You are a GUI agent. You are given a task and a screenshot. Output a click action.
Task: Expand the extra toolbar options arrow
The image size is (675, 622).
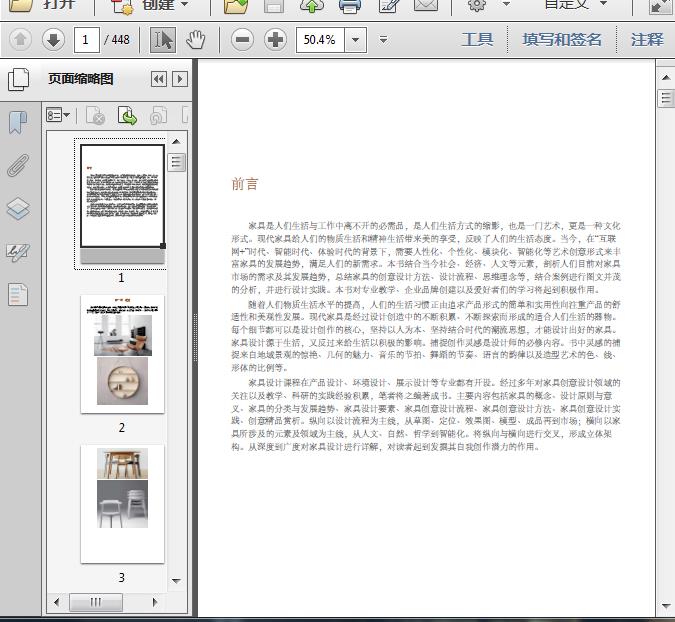point(383,40)
